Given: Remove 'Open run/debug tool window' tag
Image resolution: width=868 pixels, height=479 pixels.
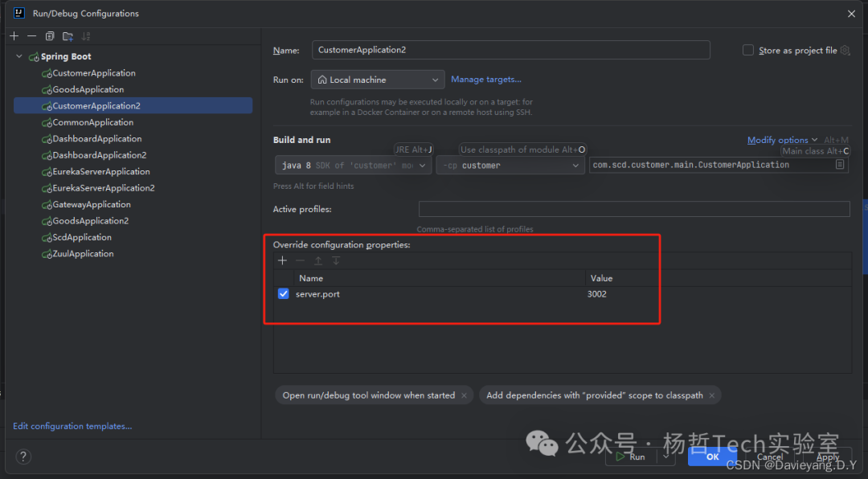Looking at the screenshot, I should pos(465,395).
